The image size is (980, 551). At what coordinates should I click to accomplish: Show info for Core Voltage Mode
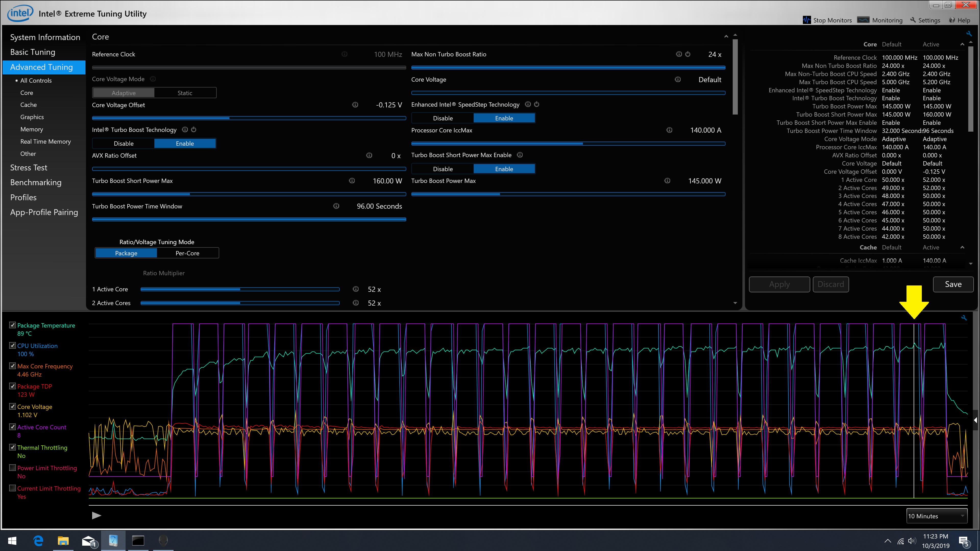[x=153, y=79]
